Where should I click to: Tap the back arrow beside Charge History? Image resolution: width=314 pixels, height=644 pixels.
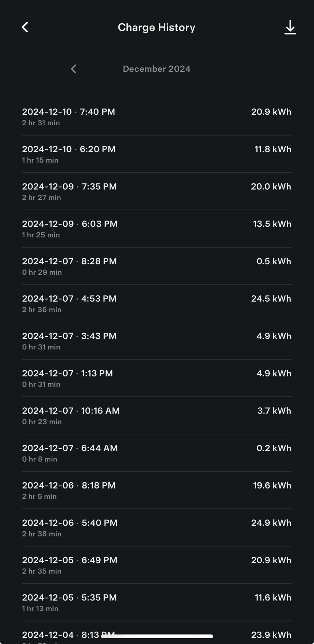pos(25,27)
